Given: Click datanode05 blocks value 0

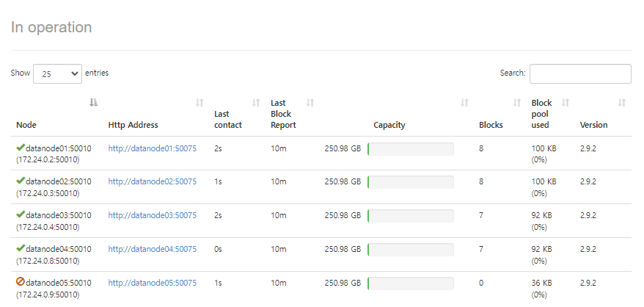Looking at the screenshot, I should pos(481,283).
